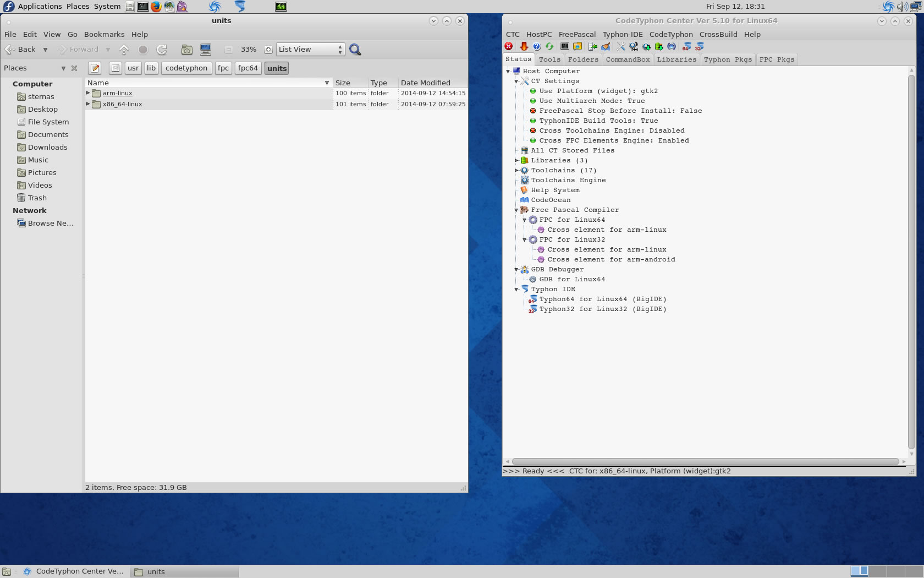Open the blue question-mark help icon in CTC
The width and height of the screenshot is (924, 578).
(x=537, y=47)
